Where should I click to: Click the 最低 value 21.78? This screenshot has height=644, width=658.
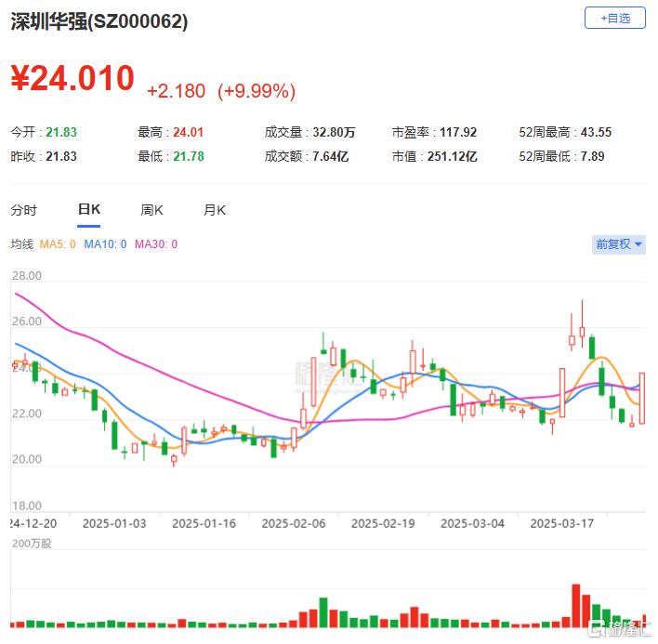pos(189,156)
